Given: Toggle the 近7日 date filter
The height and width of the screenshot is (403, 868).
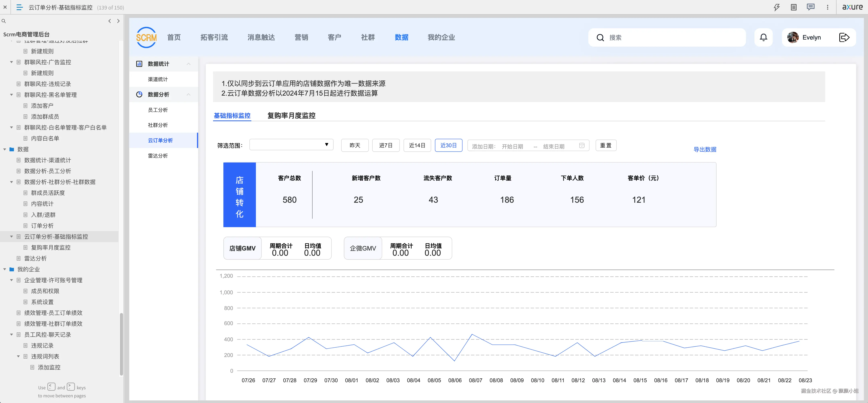Looking at the screenshot, I should coord(386,145).
